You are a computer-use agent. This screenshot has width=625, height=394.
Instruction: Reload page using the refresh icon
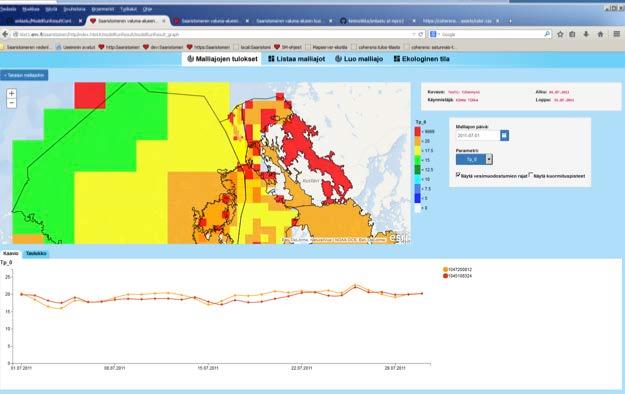[421, 35]
